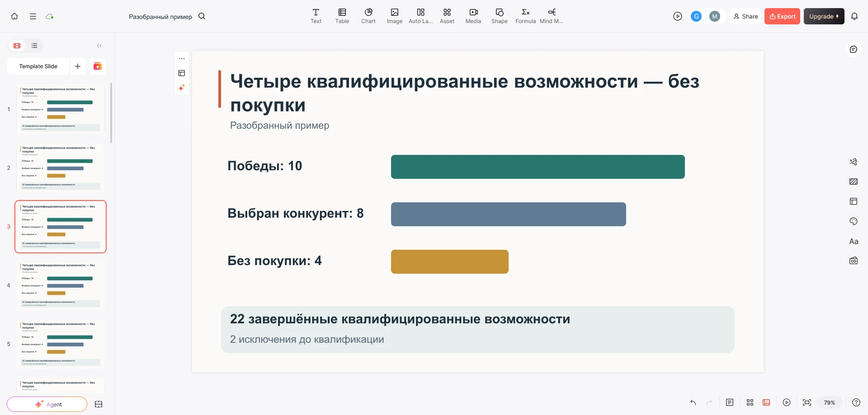Open the background settings icon
The image size is (868, 415).
(x=854, y=182)
